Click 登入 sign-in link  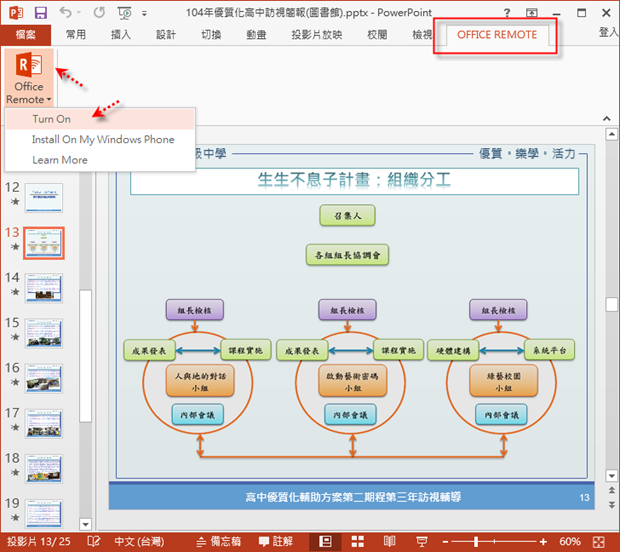(x=609, y=32)
